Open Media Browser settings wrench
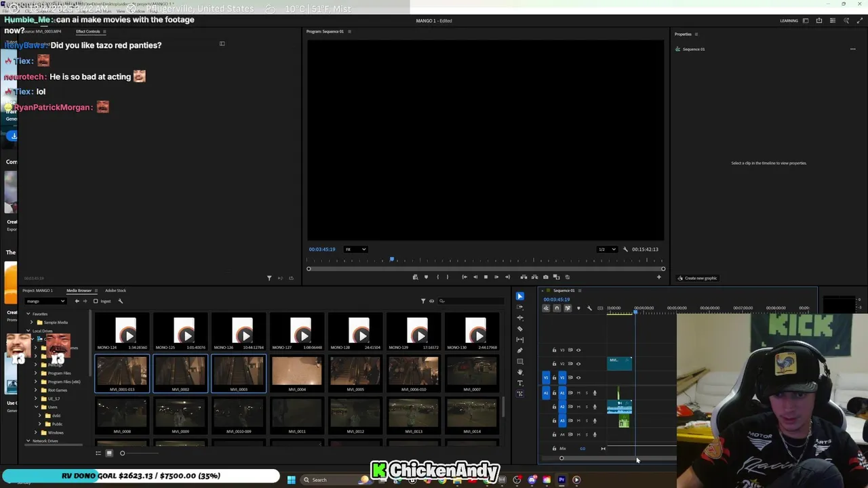This screenshot has width=868, height=488. point(120,301)
